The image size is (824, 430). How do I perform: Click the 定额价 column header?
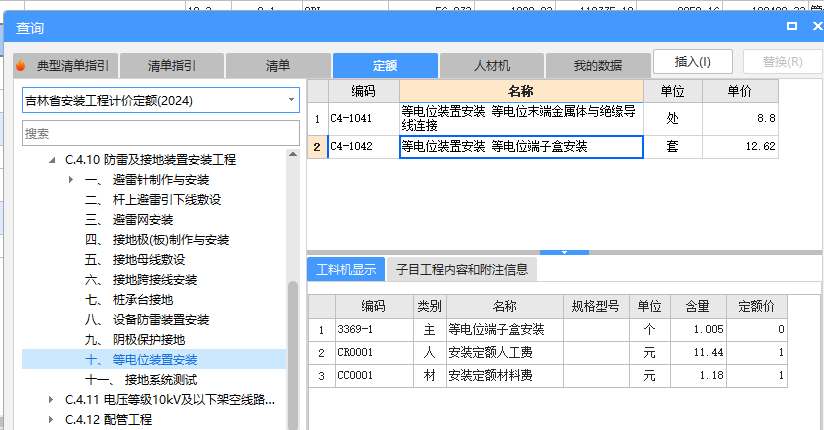pos(756,306)
